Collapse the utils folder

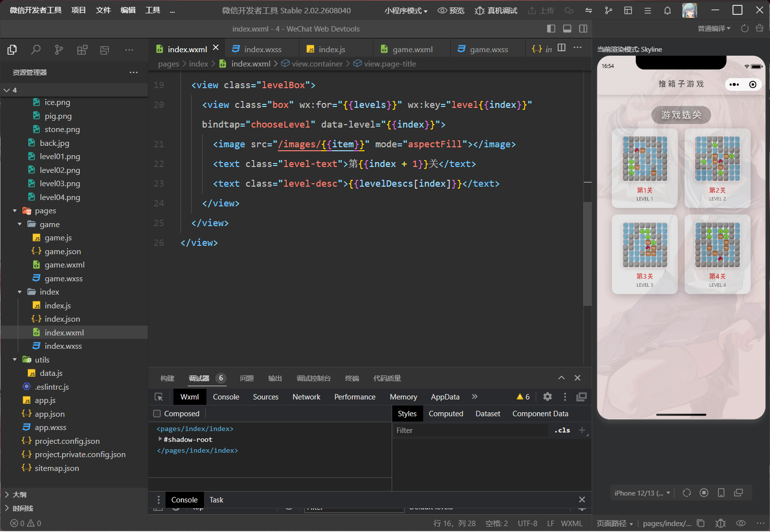pos(15,360)
